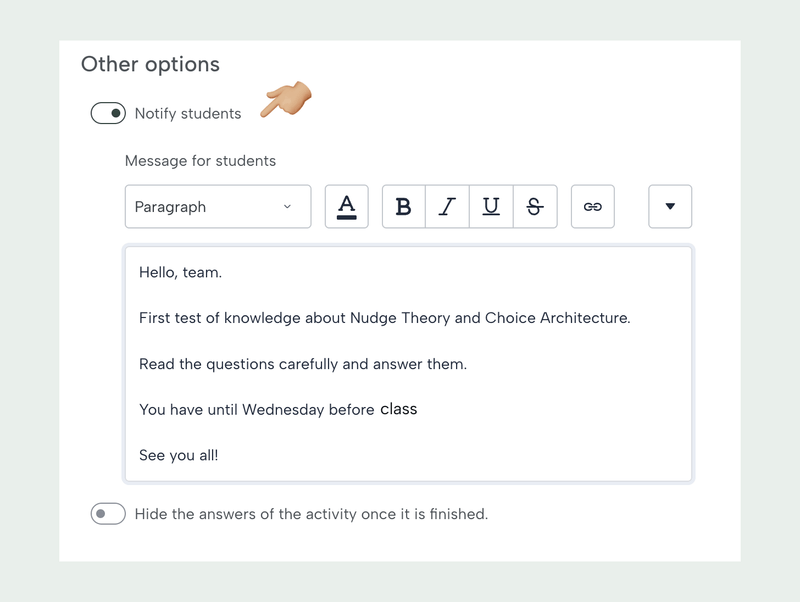800x602 pixels.
Task: Click the chevron inside Paragraph selector
Action: point(287,207)
